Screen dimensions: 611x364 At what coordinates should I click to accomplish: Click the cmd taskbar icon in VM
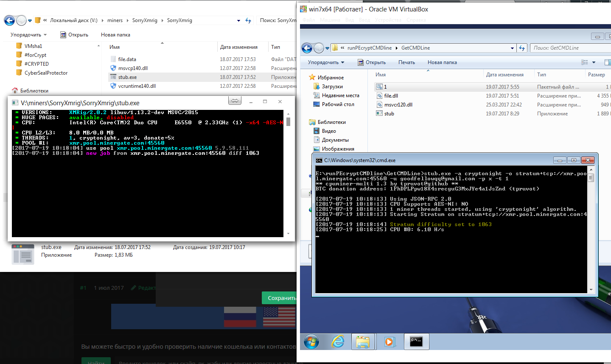[x=416, y=342]
